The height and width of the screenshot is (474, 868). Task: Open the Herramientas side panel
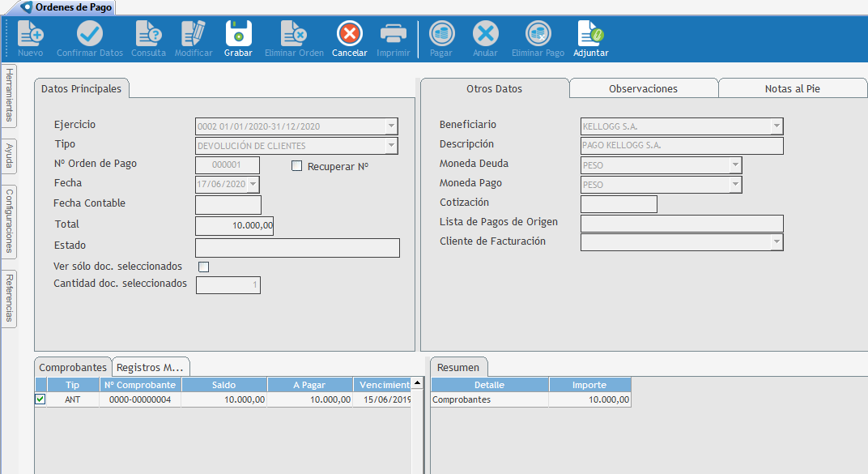pyautogui.click(x=9, y=96)
